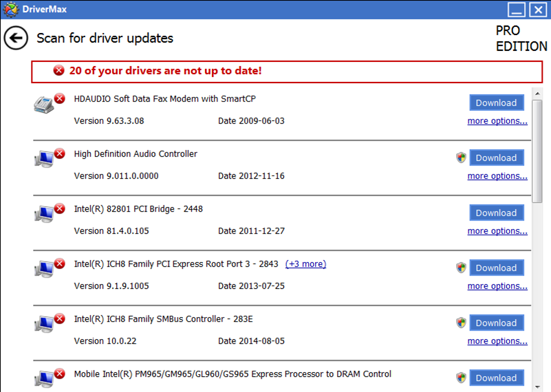This screenshot has width=551, height=392.
Task: Download the ICH8 PCI Express Root Port 3 driver
Action: [497, 268]
